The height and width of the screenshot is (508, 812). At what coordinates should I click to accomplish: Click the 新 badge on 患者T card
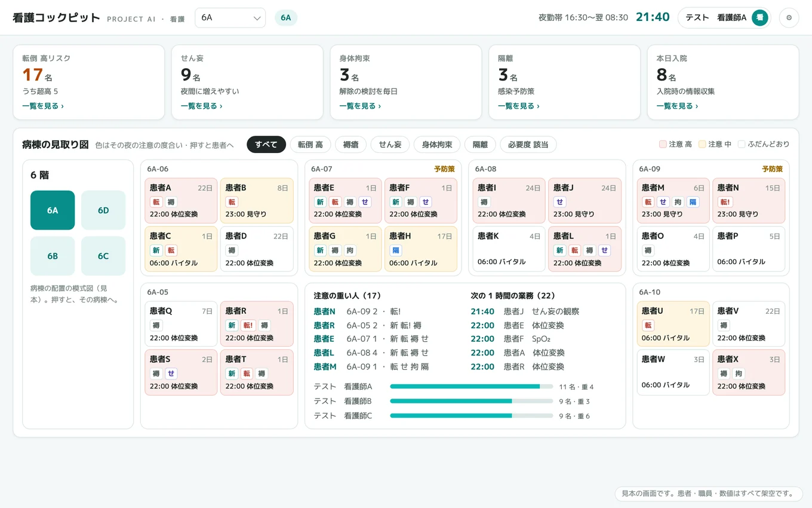tap(232, 374)
